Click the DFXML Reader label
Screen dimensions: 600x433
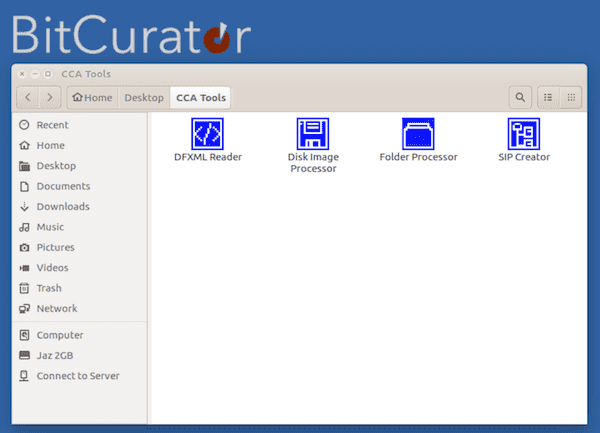pyautogui.click(x=208, y=157)
